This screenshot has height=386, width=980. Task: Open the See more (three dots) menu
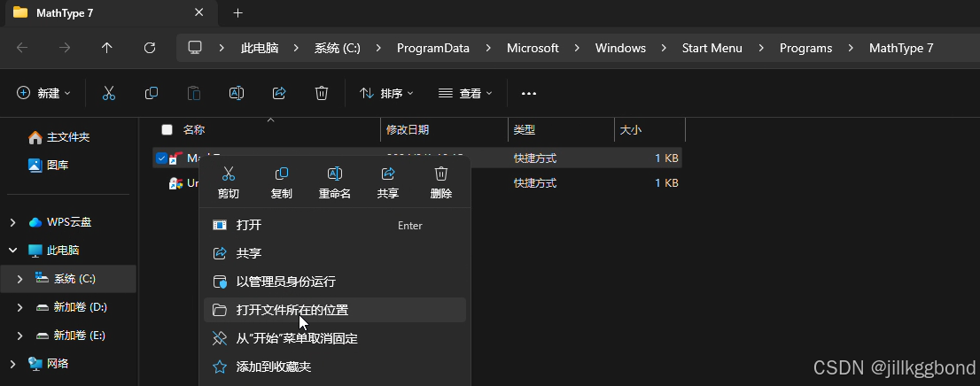(529, 94)
